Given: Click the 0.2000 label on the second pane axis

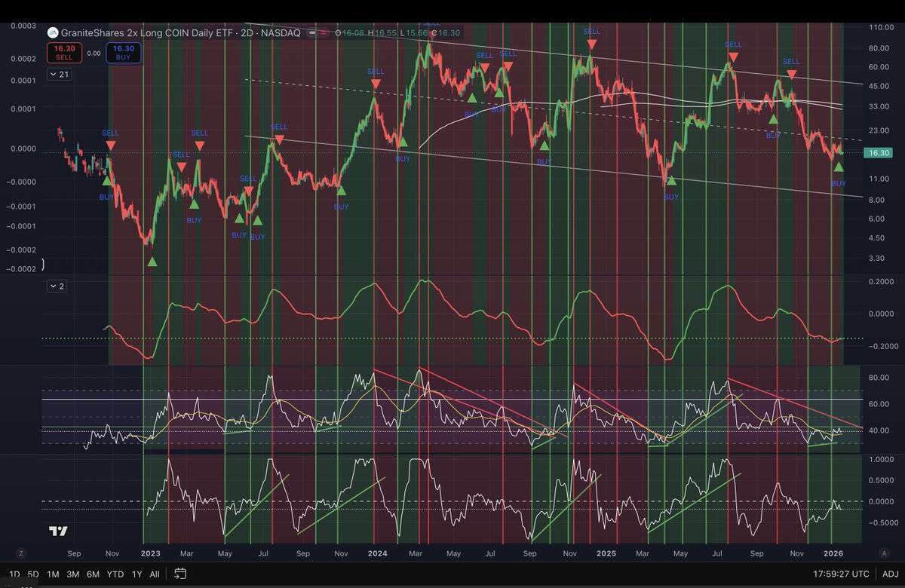Looking at the screenshot, I should pos(881,281).
